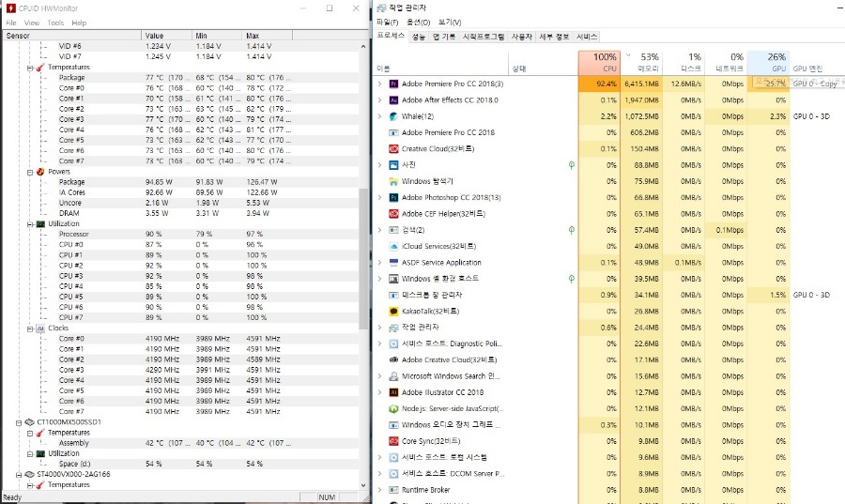This screenshot has height=504, width=845.
Task: Sort processes by the GPU 26% column header
Action: (x=768, y=63)
